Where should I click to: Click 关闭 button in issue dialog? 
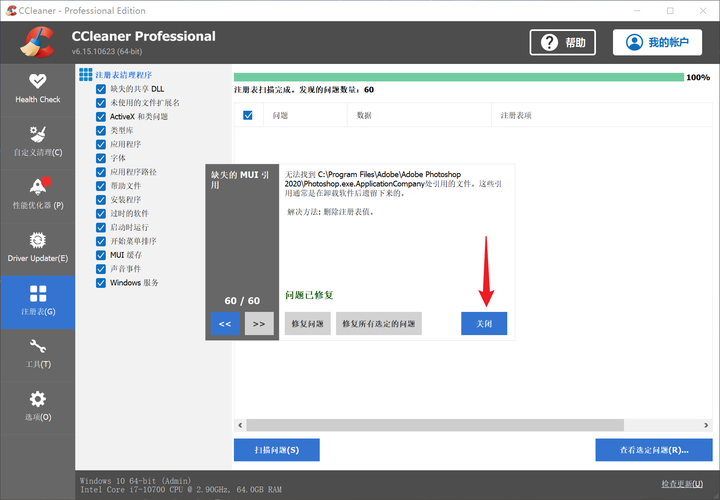(x=484, y=323)
